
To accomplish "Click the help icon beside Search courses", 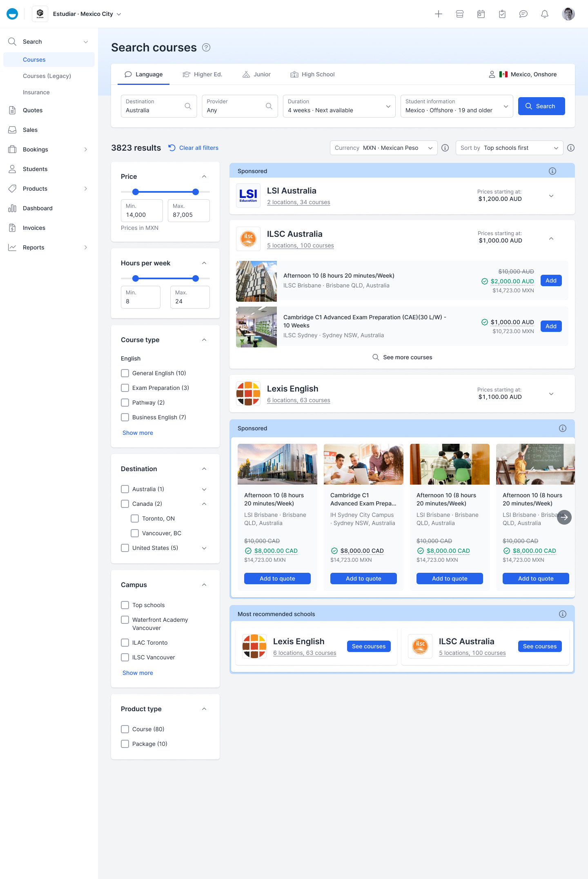I will coord(207,47).
